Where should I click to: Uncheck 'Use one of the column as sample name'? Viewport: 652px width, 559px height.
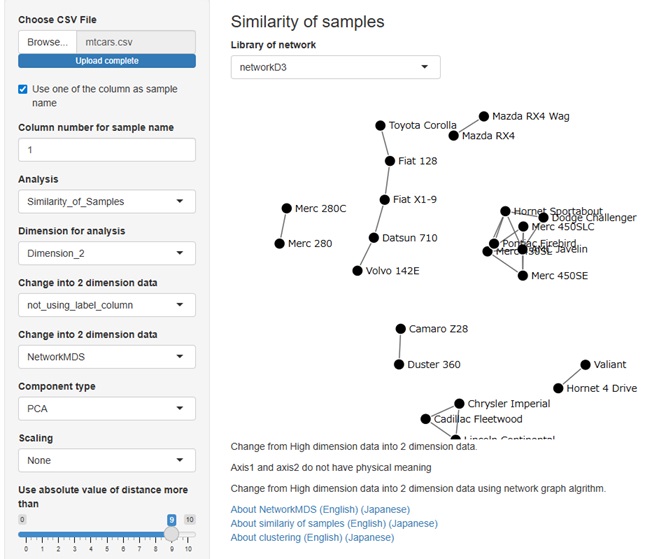[23, 90]
